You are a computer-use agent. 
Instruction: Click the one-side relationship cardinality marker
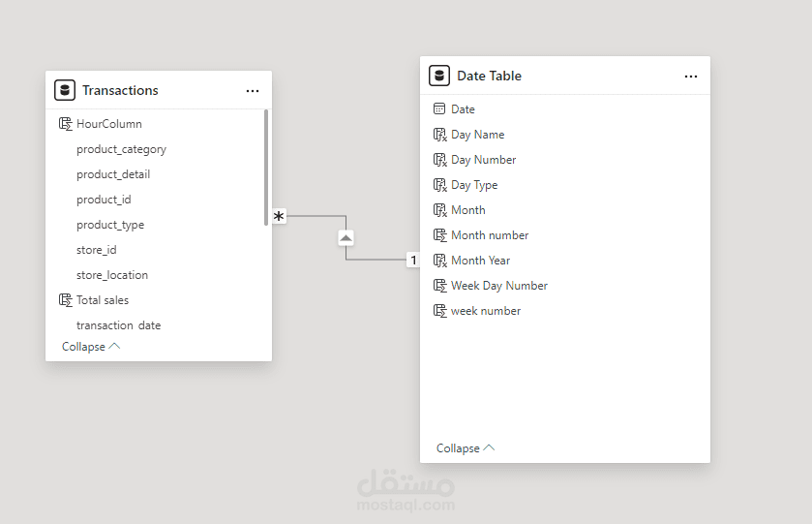click(x=413, y=260)
